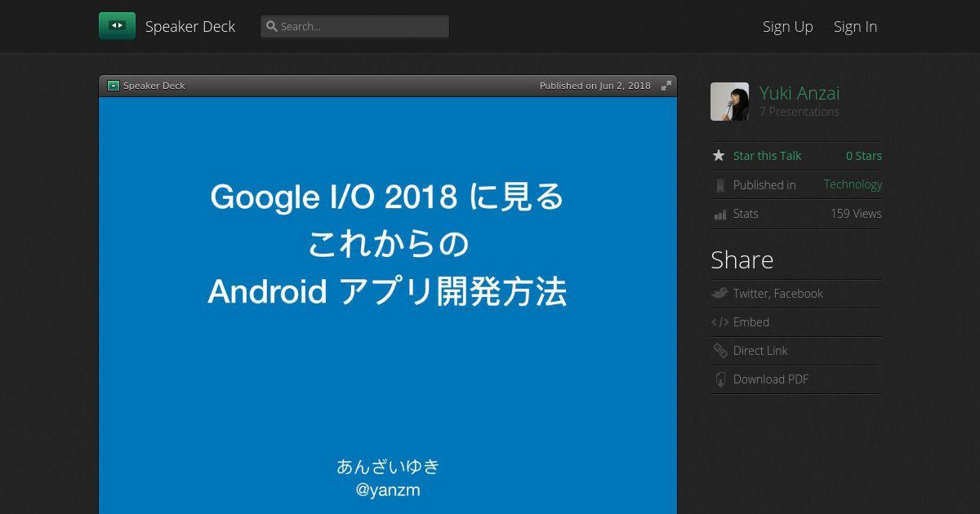Open the Technology category link

[x=853, y=184]
